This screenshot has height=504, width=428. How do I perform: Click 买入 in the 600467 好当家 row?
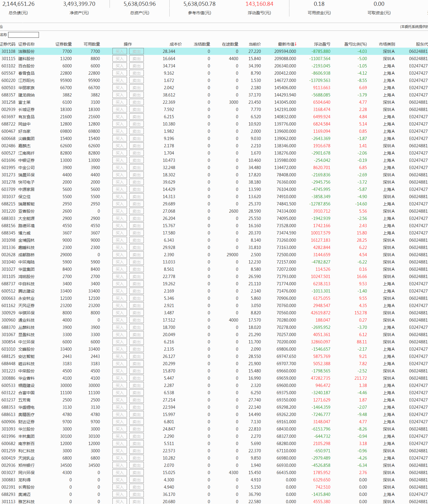tap(120, 131)
